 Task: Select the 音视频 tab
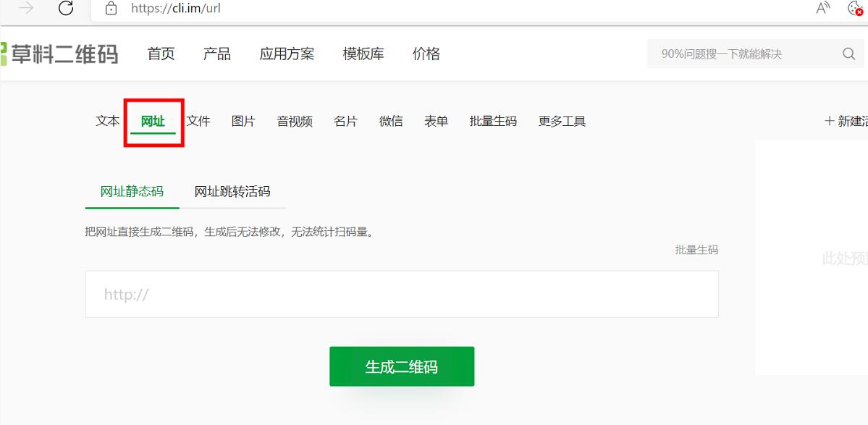click(x=294, y=122)
